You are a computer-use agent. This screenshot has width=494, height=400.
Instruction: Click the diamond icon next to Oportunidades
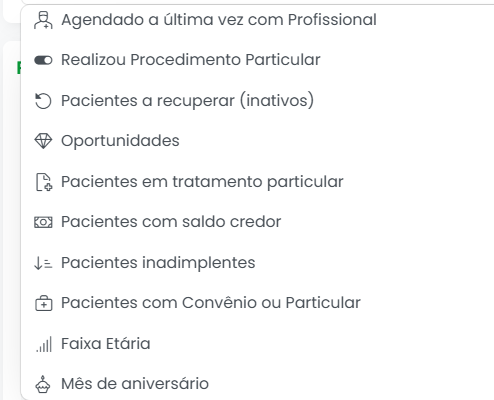click(43, 141)
